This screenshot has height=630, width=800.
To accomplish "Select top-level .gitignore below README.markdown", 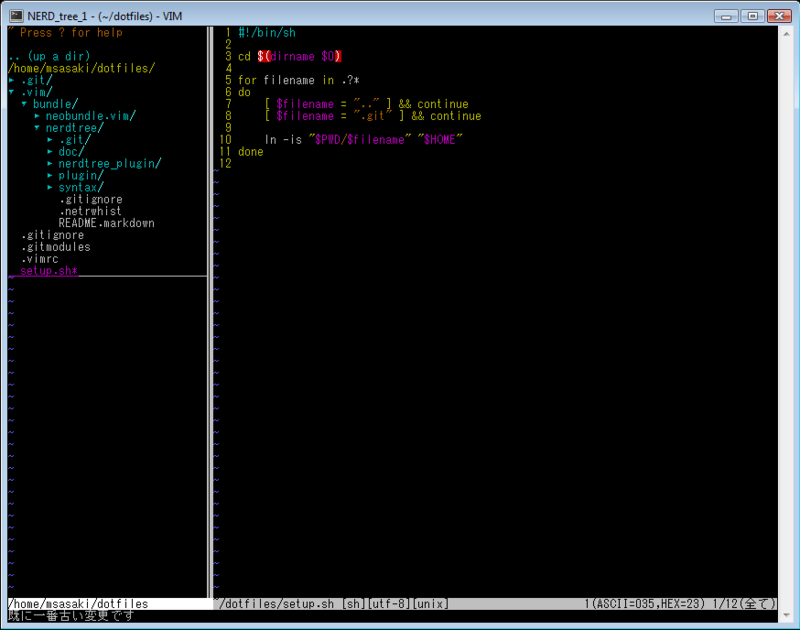I will pyautogui.click(x=53, y=235).
